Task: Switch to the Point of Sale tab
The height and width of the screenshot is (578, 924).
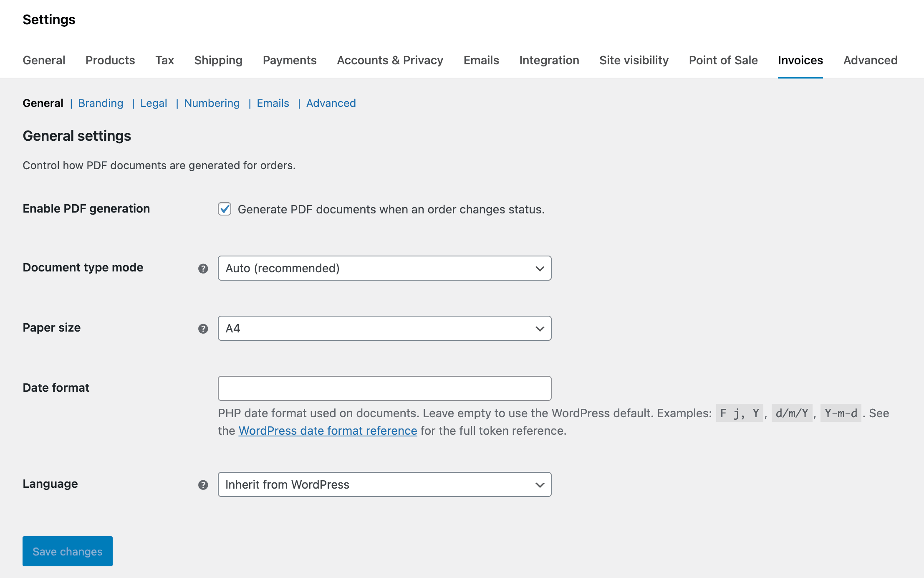Action: point(723,60)
